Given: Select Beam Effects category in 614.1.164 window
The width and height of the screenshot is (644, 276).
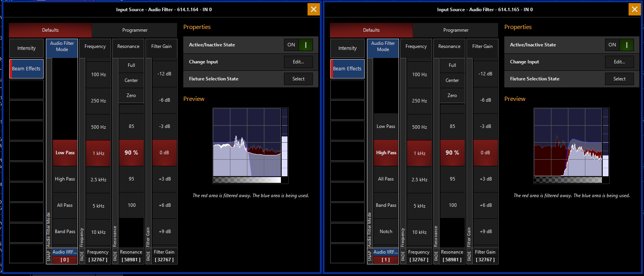Looking at the screenshot, I should (x=26, y=69).
